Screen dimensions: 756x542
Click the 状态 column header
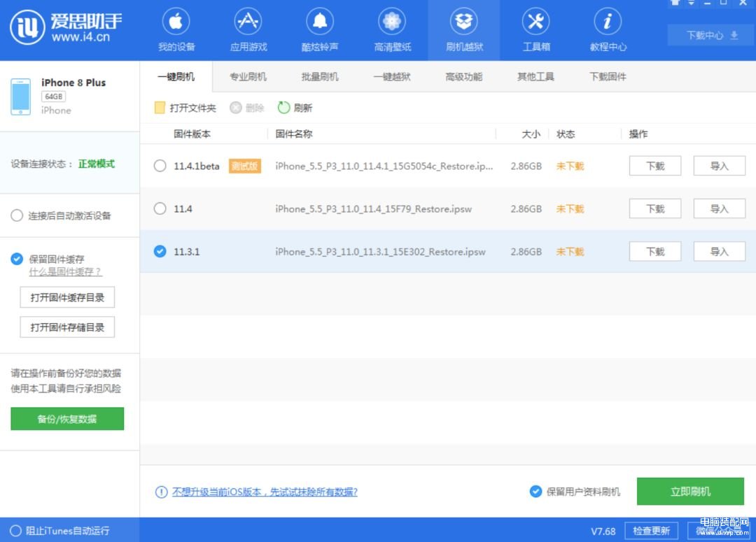566,134
